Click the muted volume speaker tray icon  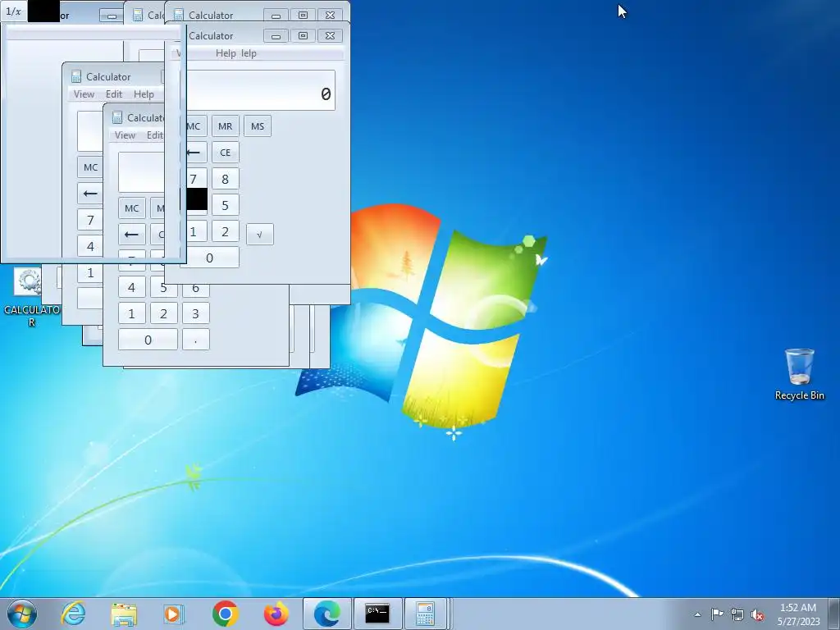(x=757, y=614)
